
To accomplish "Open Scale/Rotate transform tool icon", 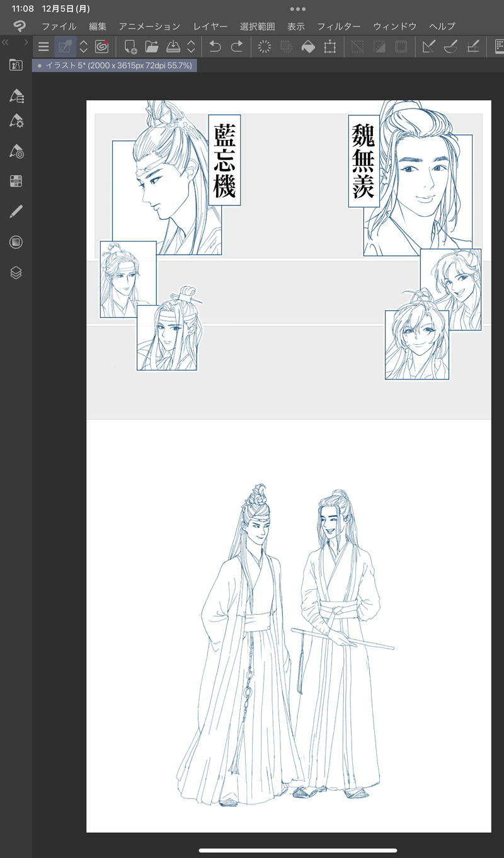I will (x=329, y=47).
